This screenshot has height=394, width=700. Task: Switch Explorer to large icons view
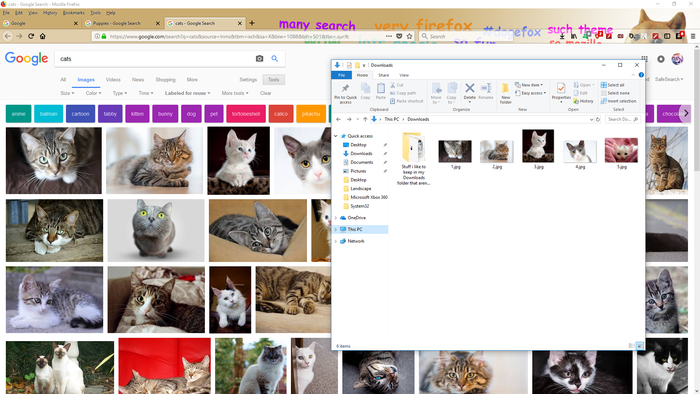click(640, 346)
